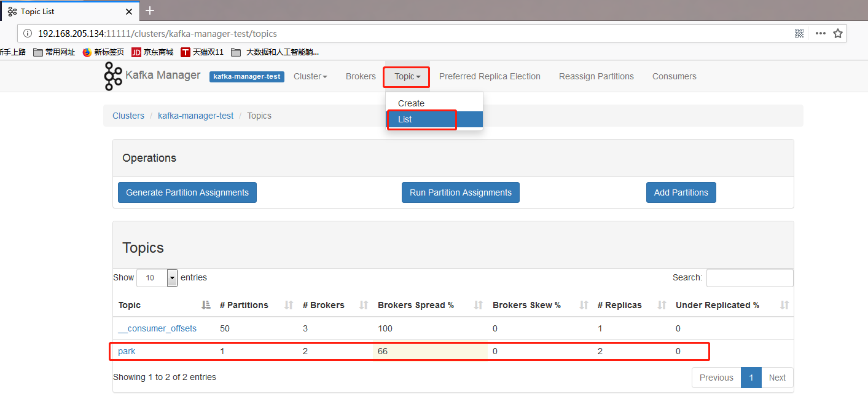Click the 天猫双11 bookmark icon
The width and height of the screenshot is (868, 396).
click(186, 52)
